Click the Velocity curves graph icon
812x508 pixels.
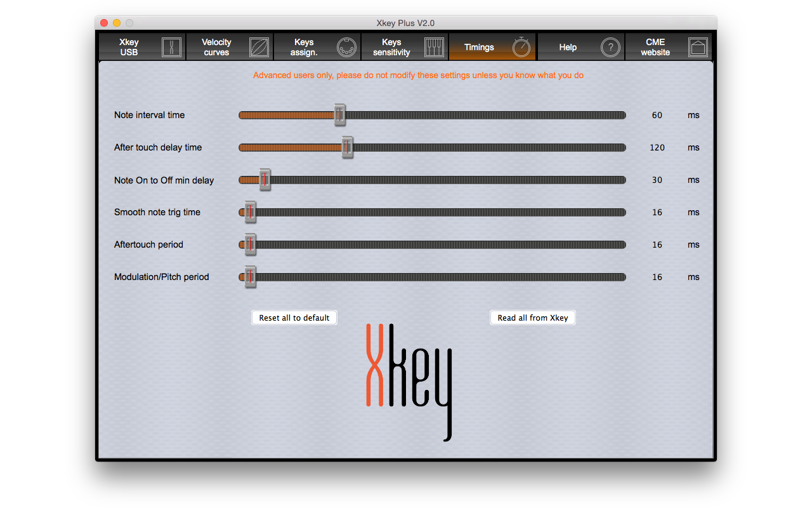259,48
